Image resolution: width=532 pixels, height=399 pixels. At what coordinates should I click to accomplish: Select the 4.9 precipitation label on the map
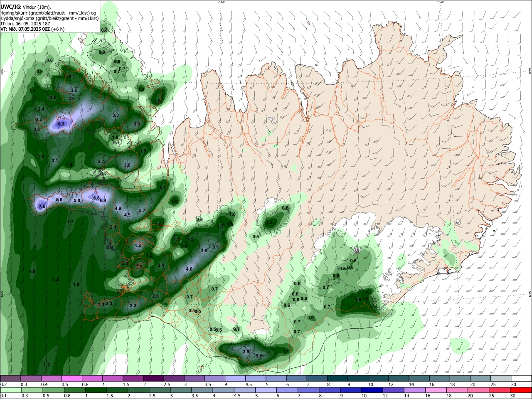118,208
